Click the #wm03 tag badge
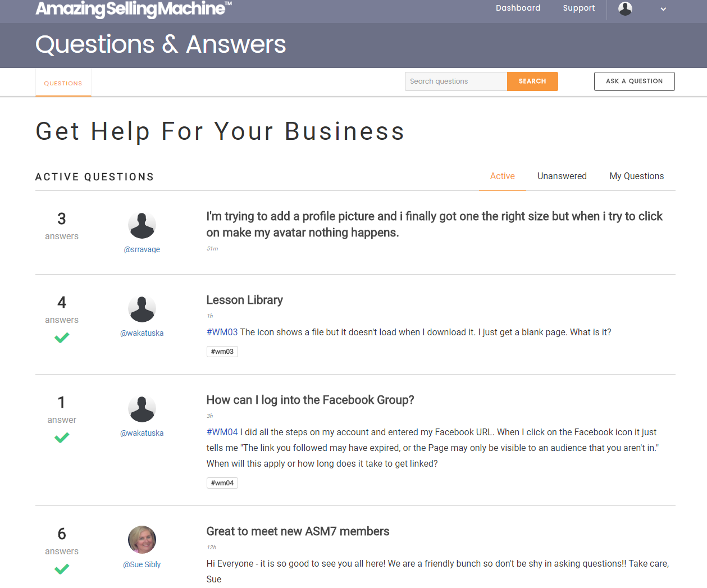Image resolution: width=707 pixels, height=588 pixels. [x=222, y=352]
